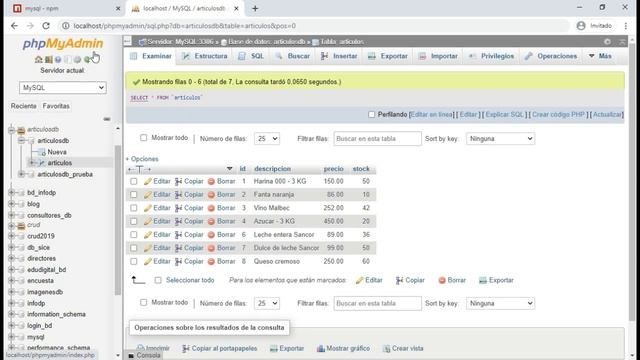Click the upper Filtrar filas search field
The image size is (640, 360).
378,139
